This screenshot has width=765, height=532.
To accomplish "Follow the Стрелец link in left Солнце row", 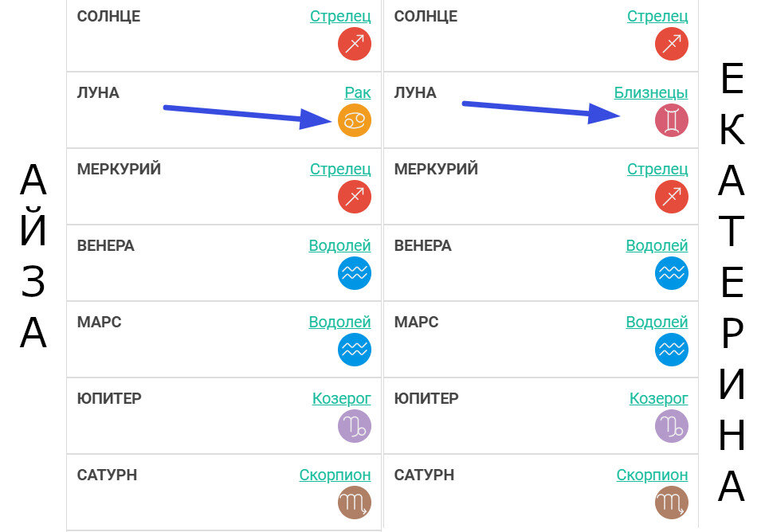I will [x=340, y=17].
